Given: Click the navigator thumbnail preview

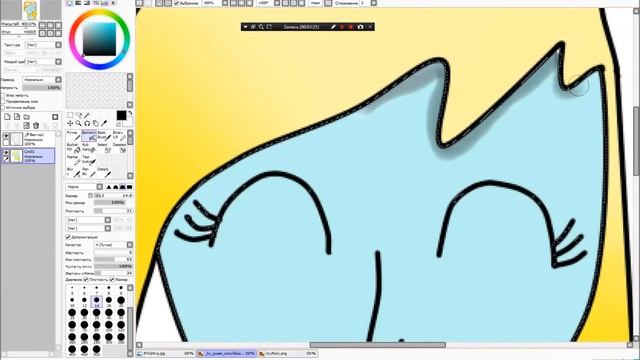Looking at the screenshot, I should click(31, 10).
